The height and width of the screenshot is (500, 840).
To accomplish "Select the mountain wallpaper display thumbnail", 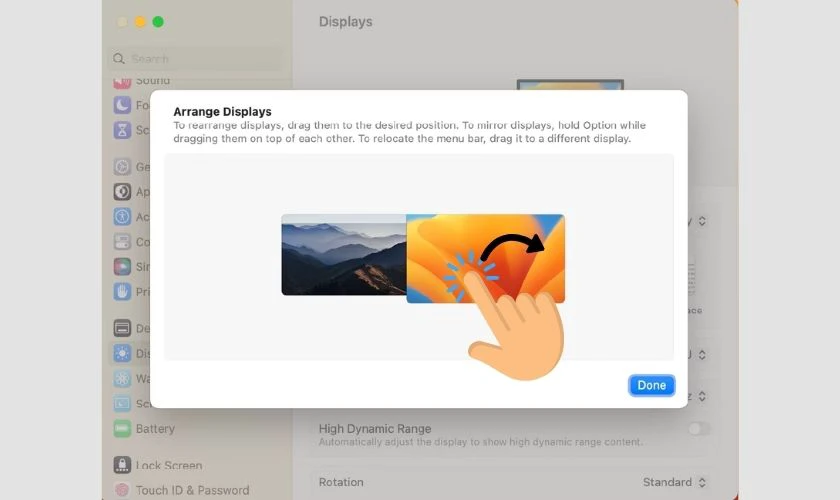I will click(343, 254).
